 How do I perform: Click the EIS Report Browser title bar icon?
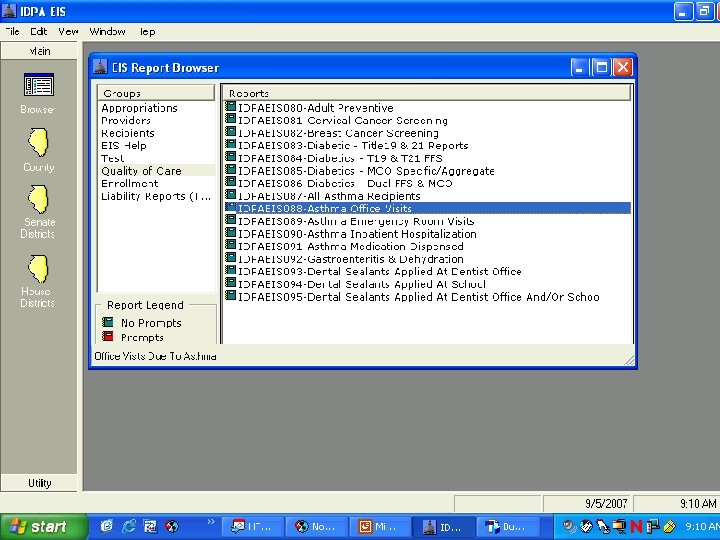pyautogui.click(x=100, y=67)
